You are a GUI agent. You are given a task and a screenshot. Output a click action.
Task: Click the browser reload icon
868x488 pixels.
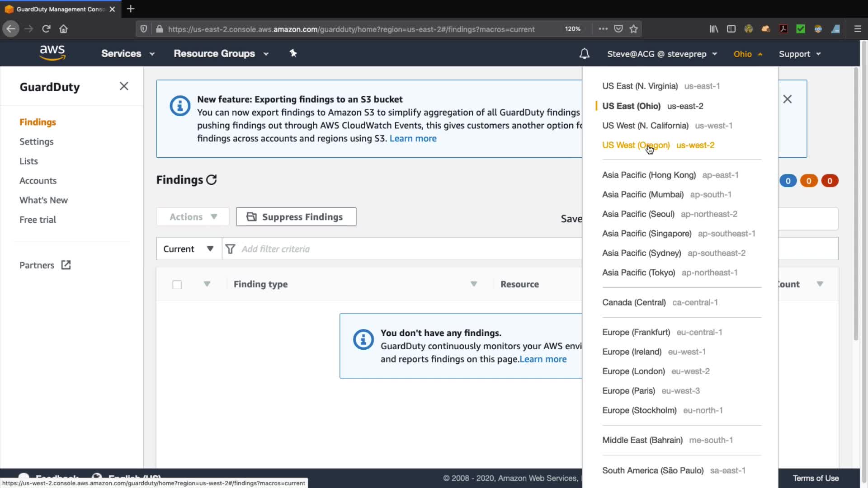(x=46, y=29)
